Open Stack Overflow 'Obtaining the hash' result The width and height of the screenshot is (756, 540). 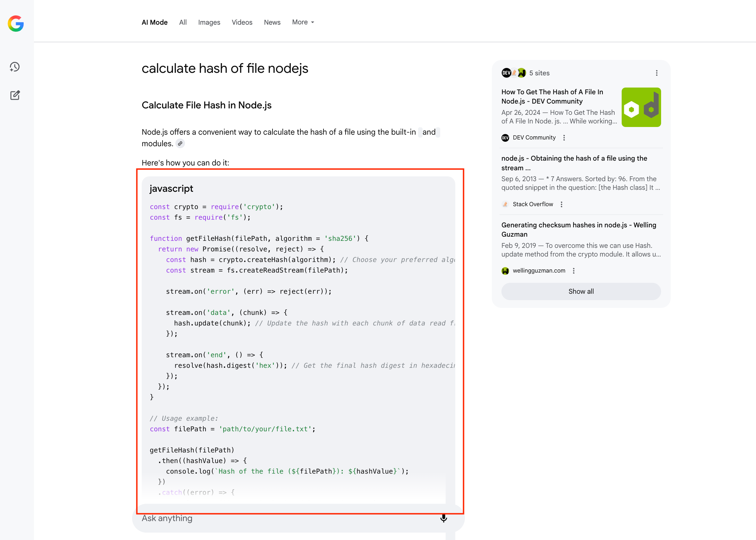574,163
